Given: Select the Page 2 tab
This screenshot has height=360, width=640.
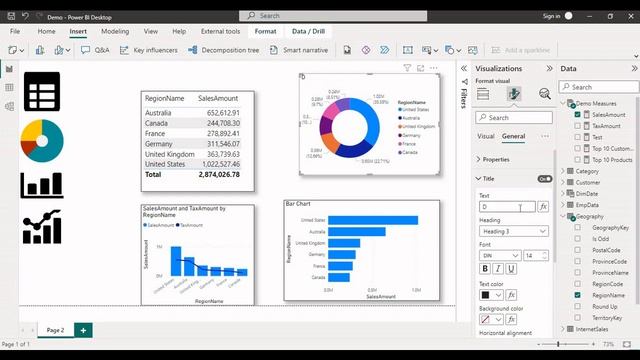Looking at the screenshot, I should (55, 330).
